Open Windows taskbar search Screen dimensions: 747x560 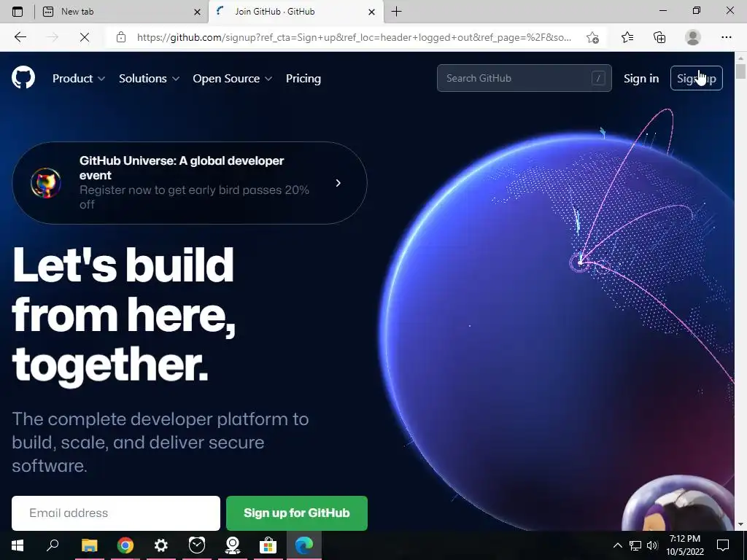click(x=53, y=545)
